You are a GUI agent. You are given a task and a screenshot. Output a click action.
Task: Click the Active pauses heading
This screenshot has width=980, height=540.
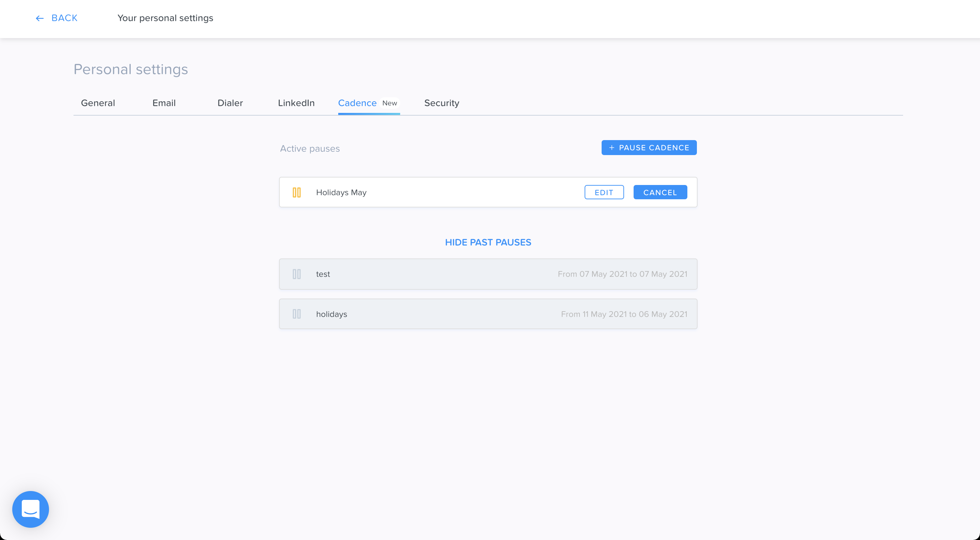(x=310, y=149)
